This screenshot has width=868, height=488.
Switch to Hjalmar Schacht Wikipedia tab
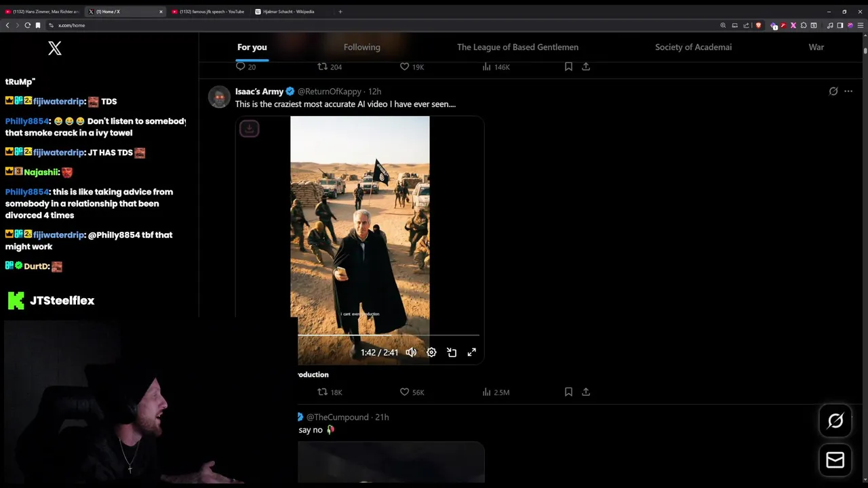[x=290, y=12]
